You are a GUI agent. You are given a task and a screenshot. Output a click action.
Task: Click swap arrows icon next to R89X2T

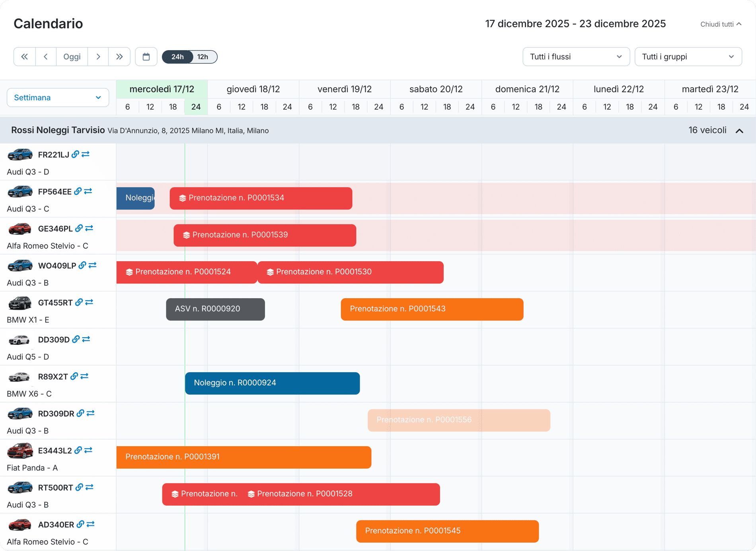pyautogui.click(x=84, y=376)
